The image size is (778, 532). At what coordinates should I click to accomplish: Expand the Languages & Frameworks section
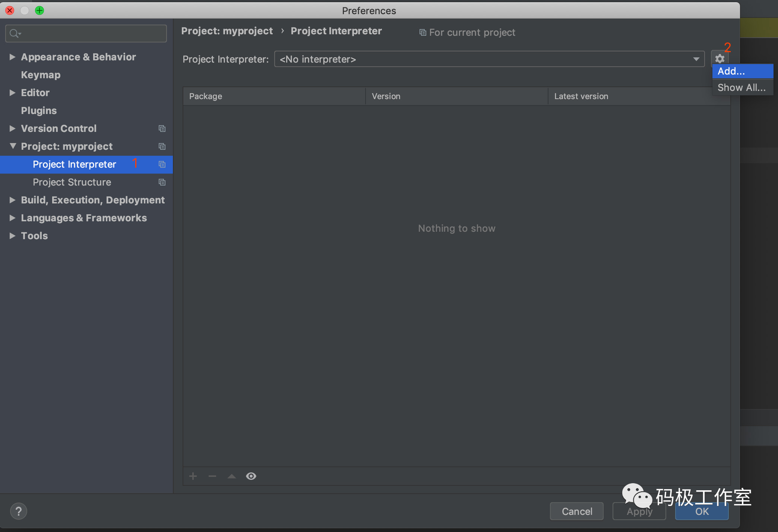pos(12,218)
